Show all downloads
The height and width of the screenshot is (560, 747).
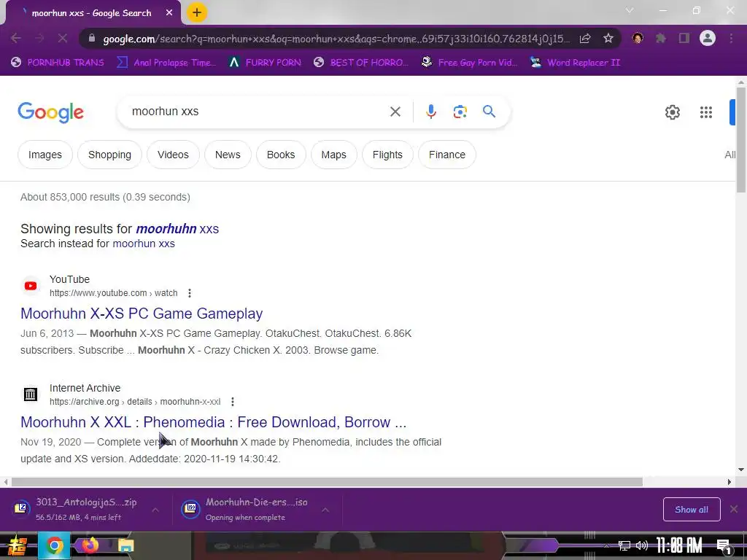(692, 510)
